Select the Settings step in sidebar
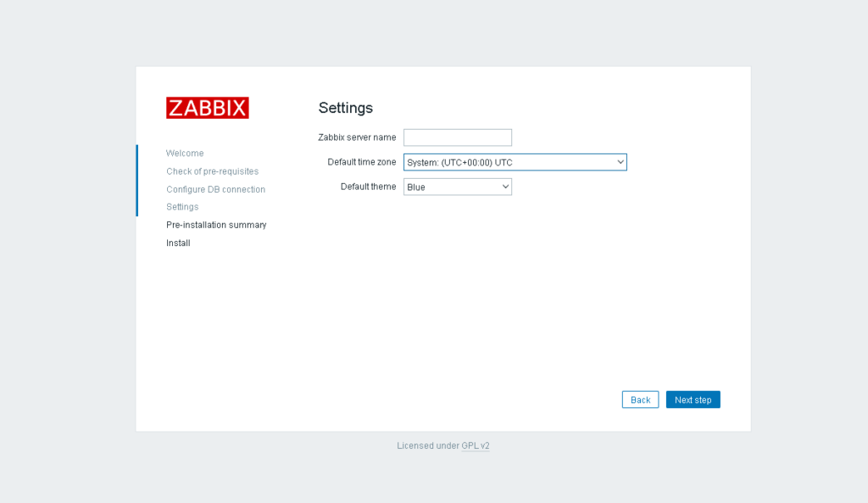 coord(183,207)
